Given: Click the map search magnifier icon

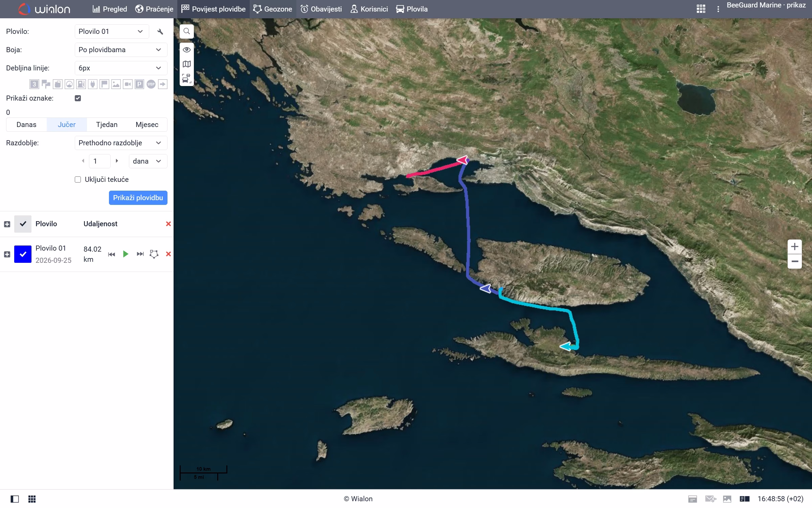Looking at the screenshot, I should coord(187,31).
